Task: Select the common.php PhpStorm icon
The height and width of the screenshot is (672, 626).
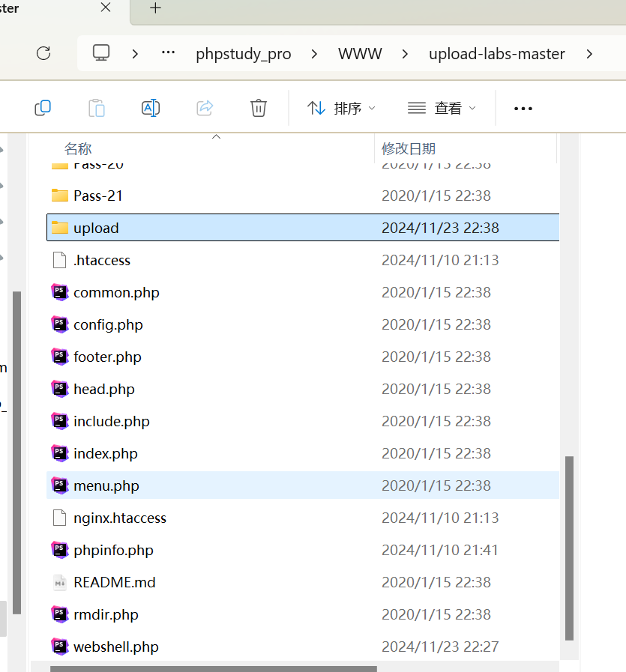Action: tap(59, 292)
